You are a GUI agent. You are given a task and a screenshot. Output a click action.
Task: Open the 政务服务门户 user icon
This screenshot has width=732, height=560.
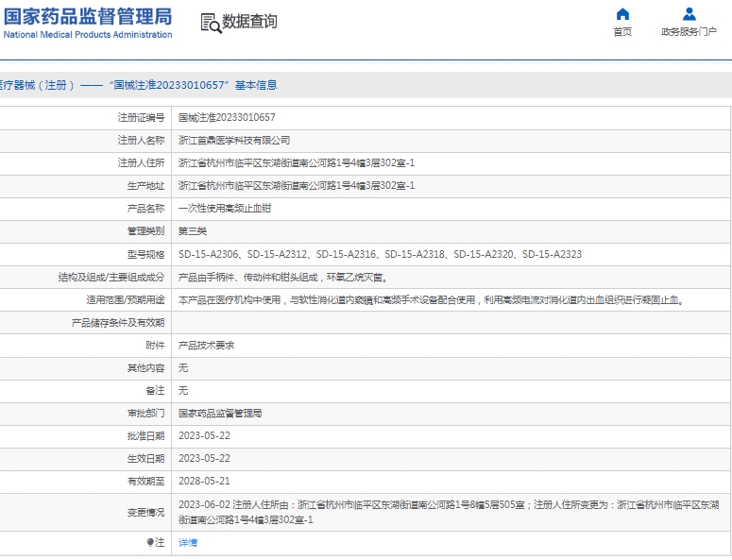[689, 14]
